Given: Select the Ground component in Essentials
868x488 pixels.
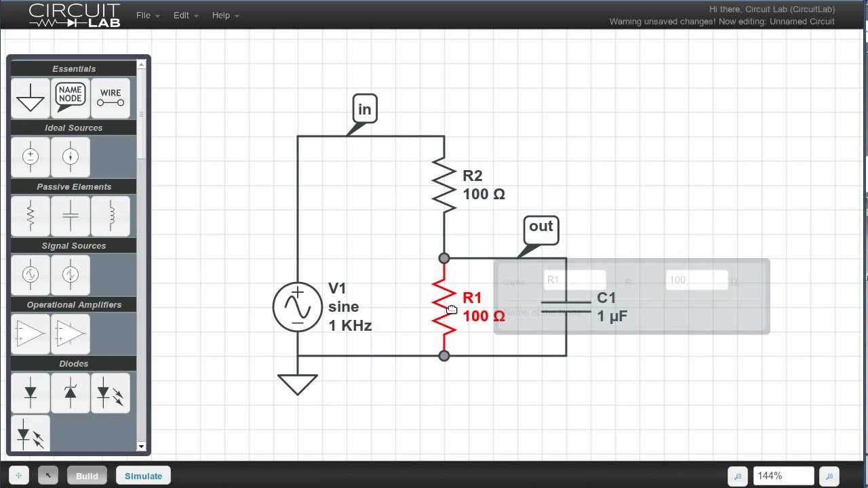Looking at the screenshot, I should (31, 98).
